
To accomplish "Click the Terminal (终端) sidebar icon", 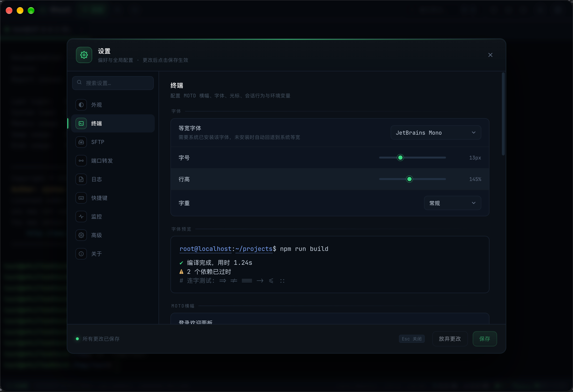I will click(x=81, y=123).
